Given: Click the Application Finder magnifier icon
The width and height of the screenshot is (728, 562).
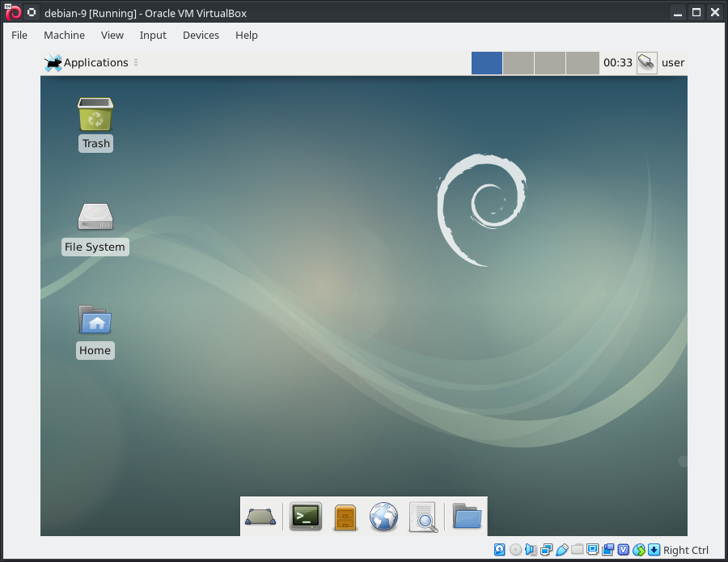Looking at the screenshot, I should coord(424,516).
